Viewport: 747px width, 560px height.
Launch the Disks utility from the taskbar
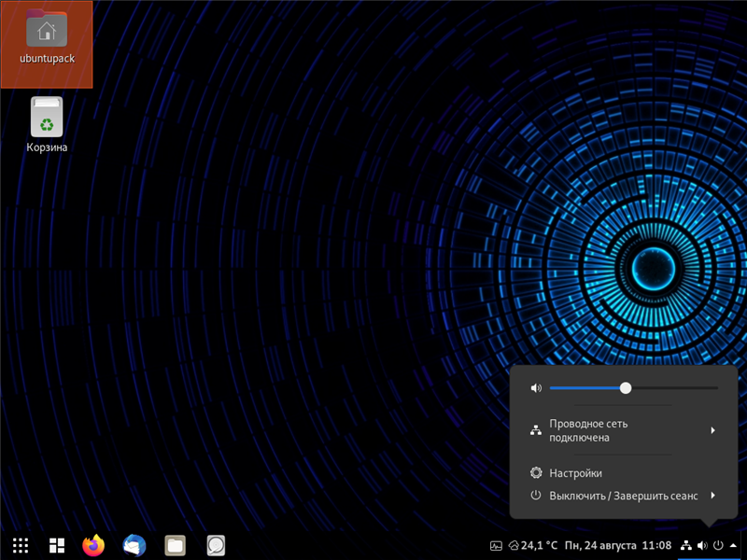[216, 545]
